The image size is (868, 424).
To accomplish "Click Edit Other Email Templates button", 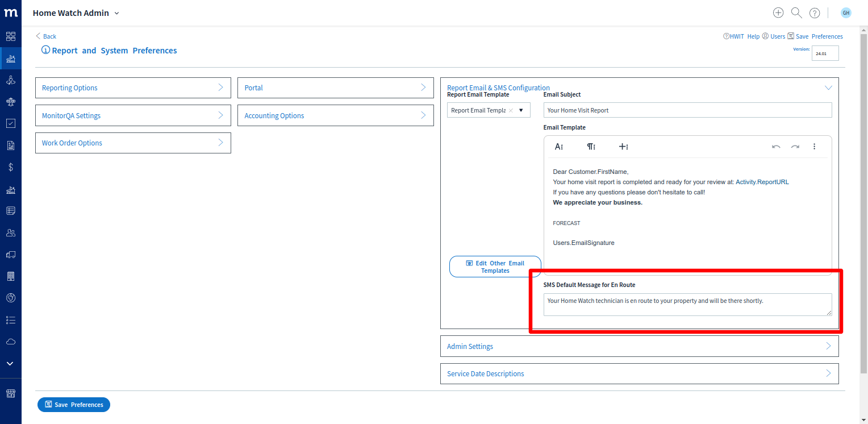I will pos(495,267).
